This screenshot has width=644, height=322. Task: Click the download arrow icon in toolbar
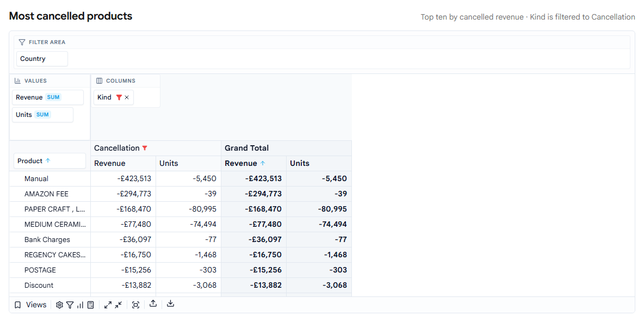click(x=171, y=304)
